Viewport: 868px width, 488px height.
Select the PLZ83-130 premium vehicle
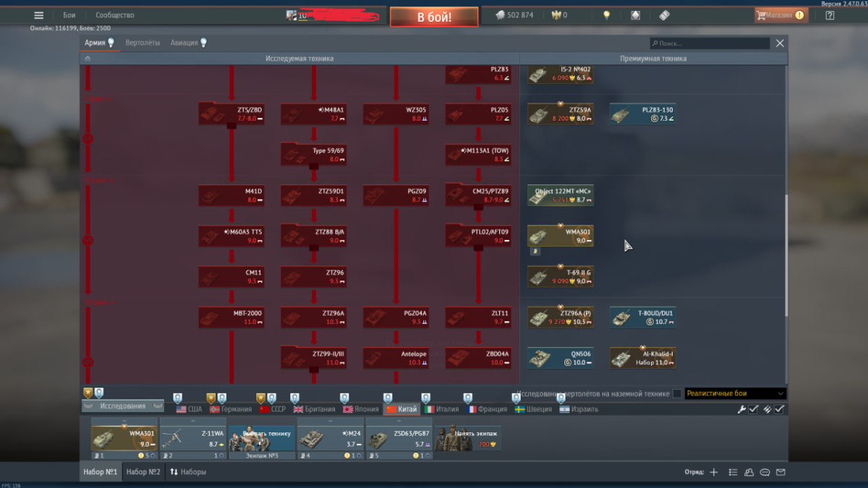click(x=643, y=114)
